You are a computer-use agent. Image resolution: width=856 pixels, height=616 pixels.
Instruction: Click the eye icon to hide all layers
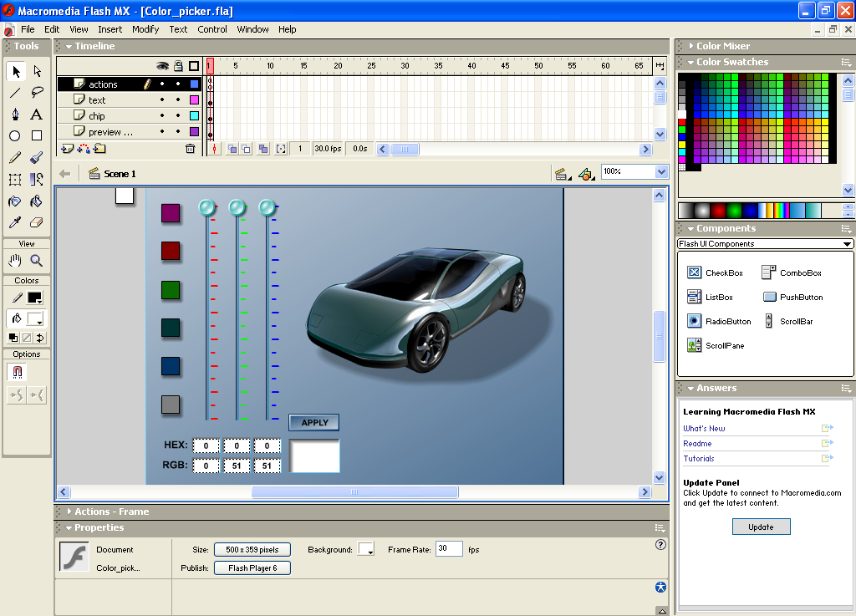(x=162, y=66)
